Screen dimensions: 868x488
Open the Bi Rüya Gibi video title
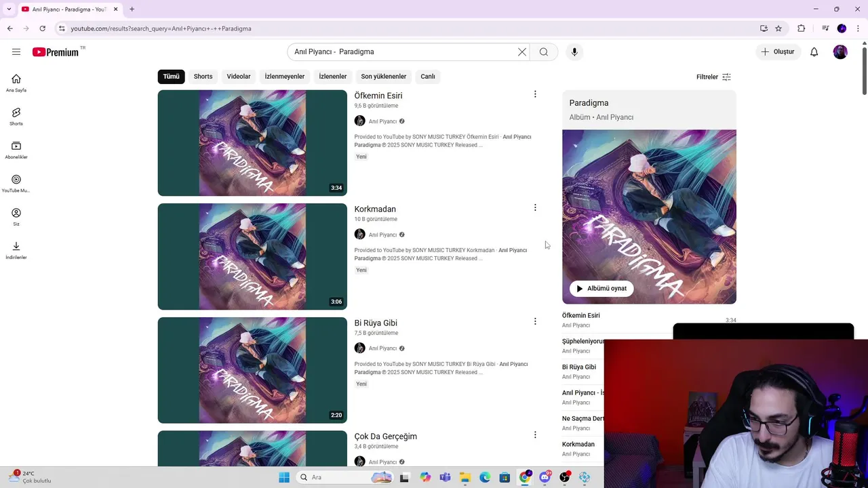click(x=376, y=323)
